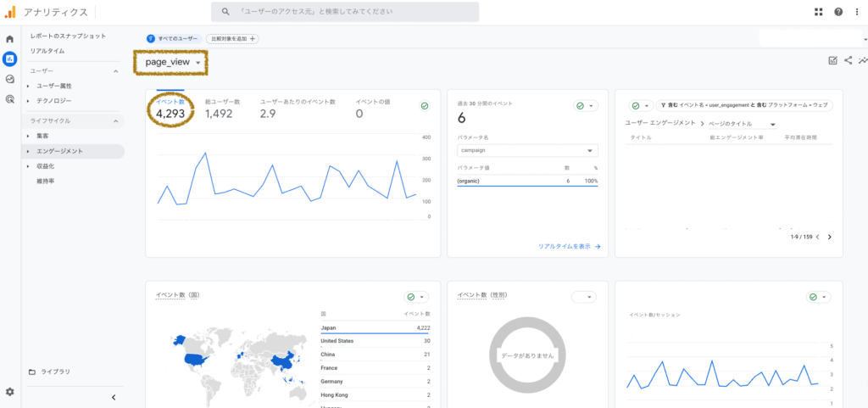Screen dimensions: 868x408
Task: Open the Home icon in left rail
Action: (x=9, y=39)
